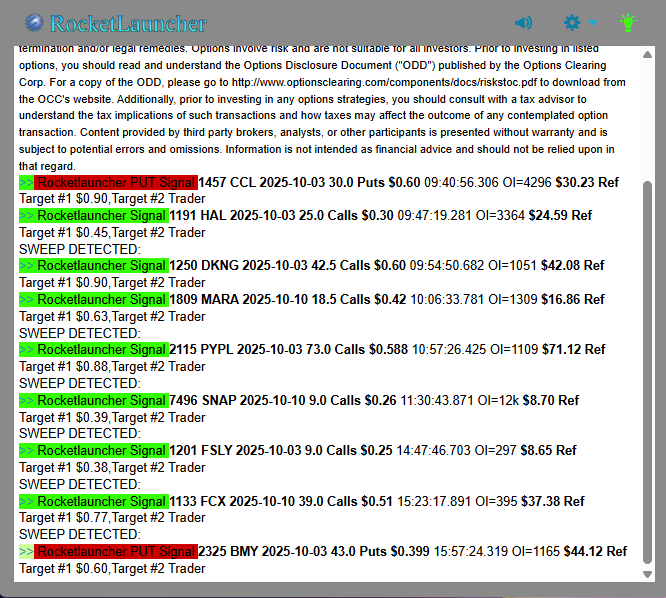Click the arrows icon before BMY PUT signal
Image resolution: width=666 pixels, height=598 pixels.
tap(26, 551)
